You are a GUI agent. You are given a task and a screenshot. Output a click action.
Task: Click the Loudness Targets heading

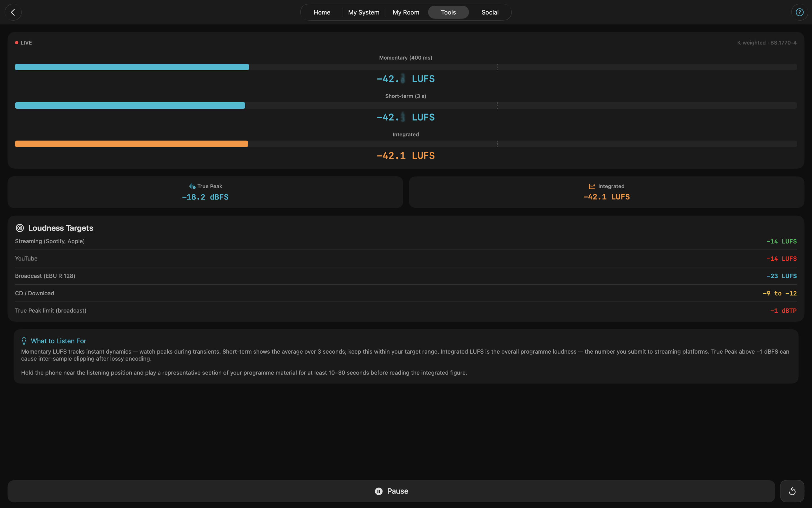tap(61, 228)
